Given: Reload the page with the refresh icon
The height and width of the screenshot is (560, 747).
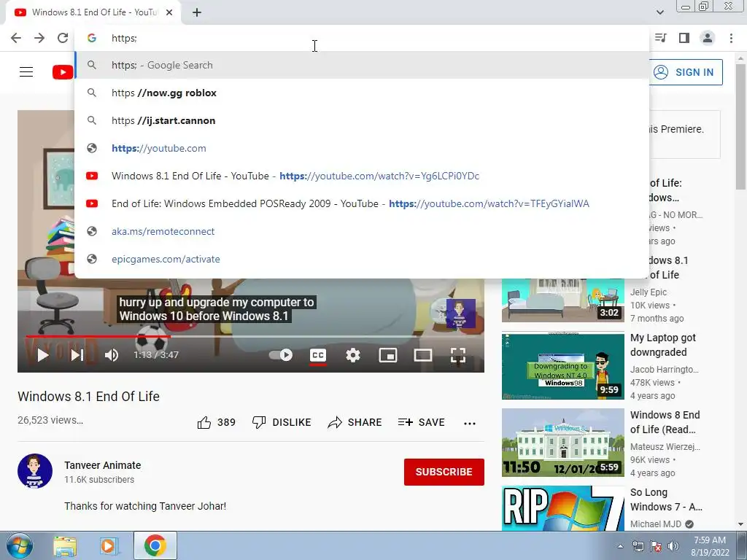Looking at the screenshot, I should point(63,38).
